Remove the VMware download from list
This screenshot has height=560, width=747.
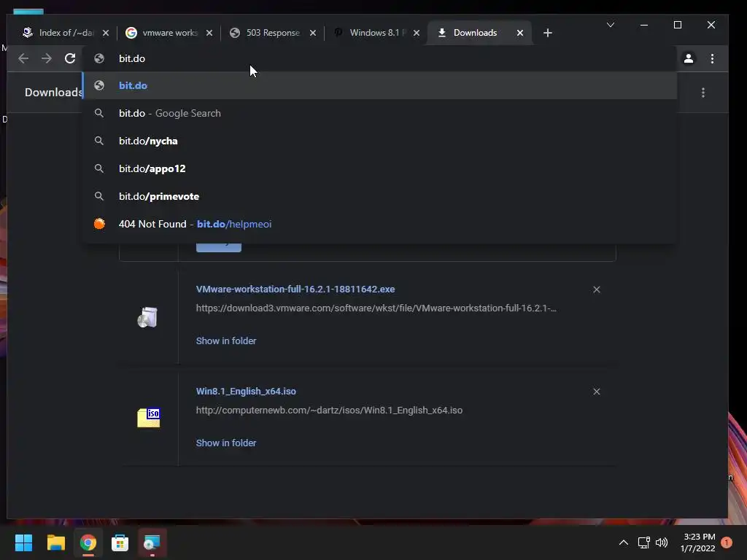tap(597, 289)
